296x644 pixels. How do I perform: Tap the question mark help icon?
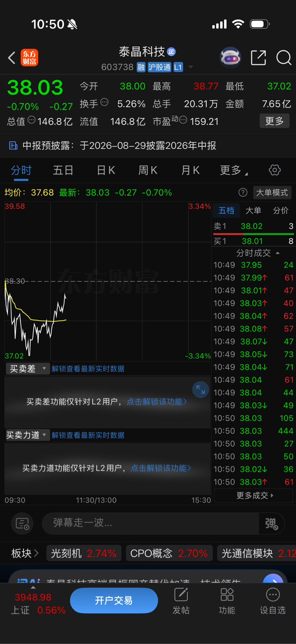click(x=243, y=192)
